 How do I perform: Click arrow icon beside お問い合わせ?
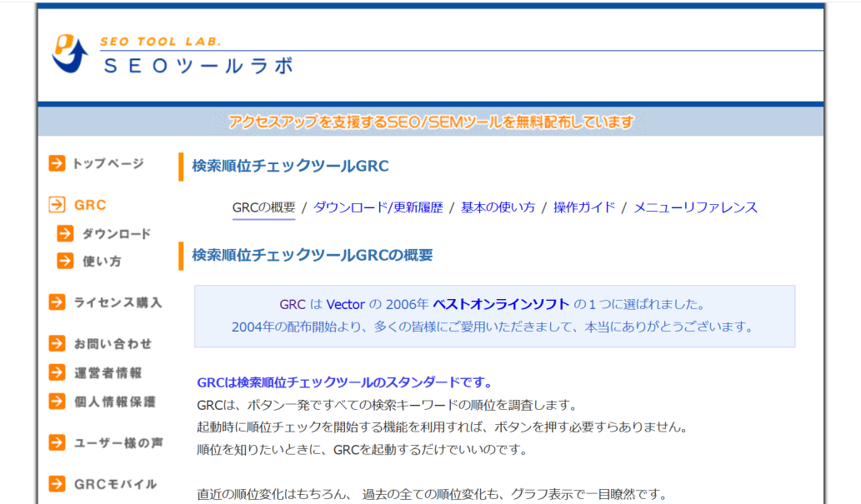click(x=57, y=343)
